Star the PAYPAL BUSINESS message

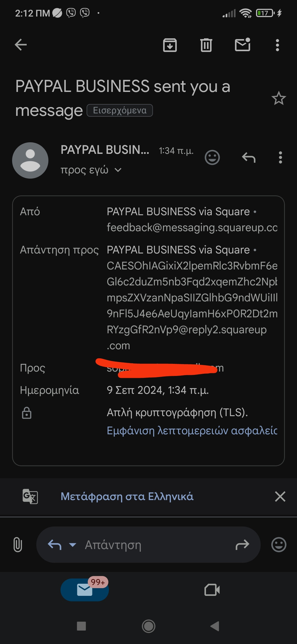click(279, 98)
